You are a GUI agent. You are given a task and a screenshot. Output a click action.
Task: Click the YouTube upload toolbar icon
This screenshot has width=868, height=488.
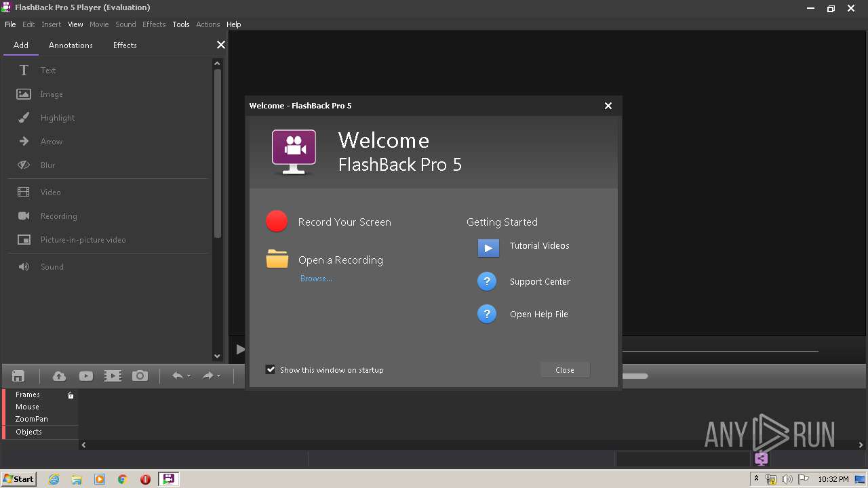coord(85,376)
